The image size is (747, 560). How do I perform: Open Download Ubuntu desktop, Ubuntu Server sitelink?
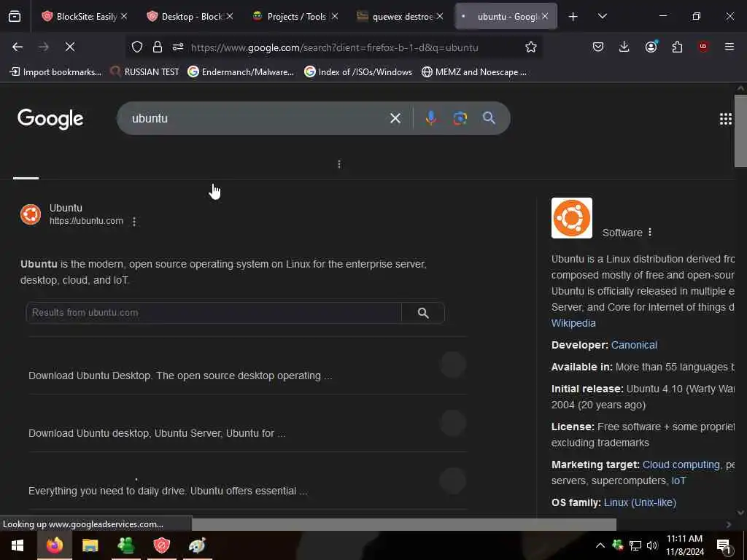157,433
